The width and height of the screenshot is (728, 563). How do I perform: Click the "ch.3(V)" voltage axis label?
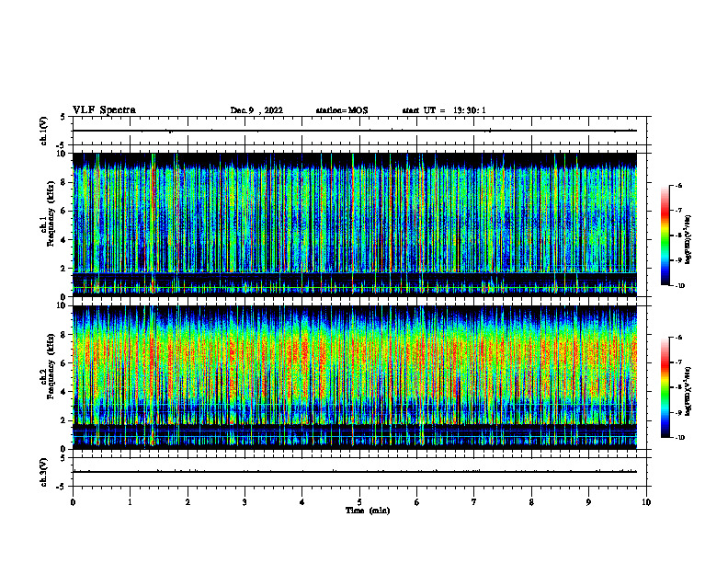tap(44, 472)
